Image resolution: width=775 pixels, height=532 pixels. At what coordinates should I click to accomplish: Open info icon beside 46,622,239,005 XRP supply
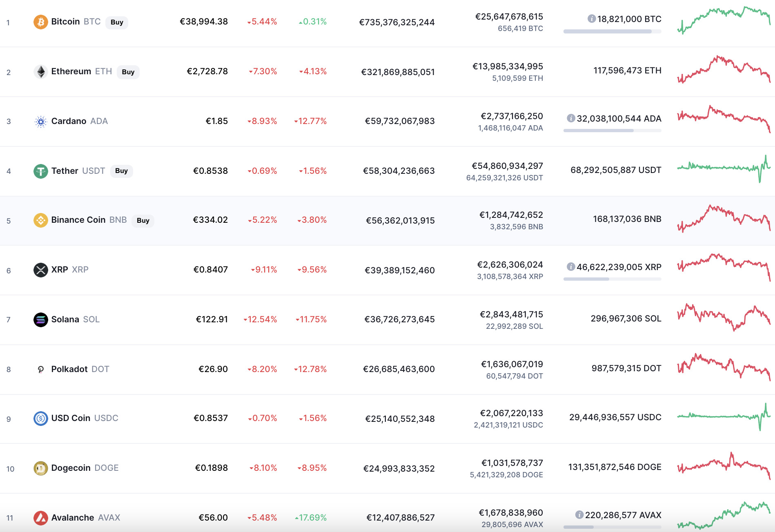coord(571,267)
